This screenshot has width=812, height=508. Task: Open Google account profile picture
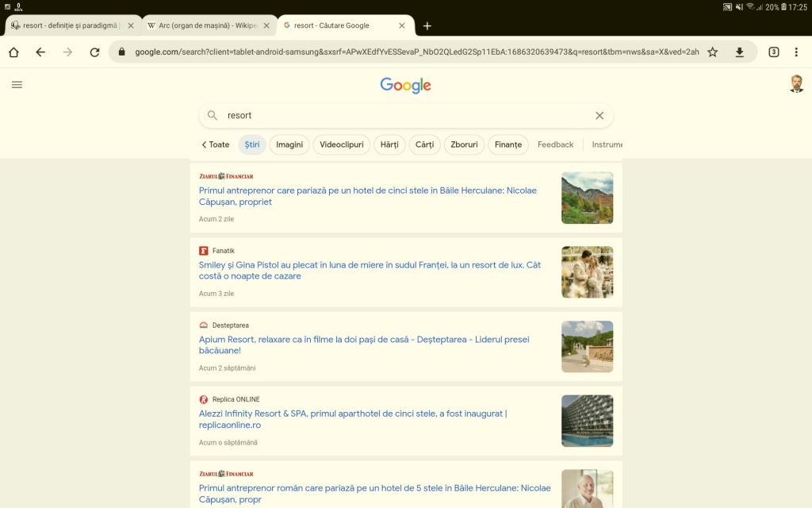[x=796, y=85]
